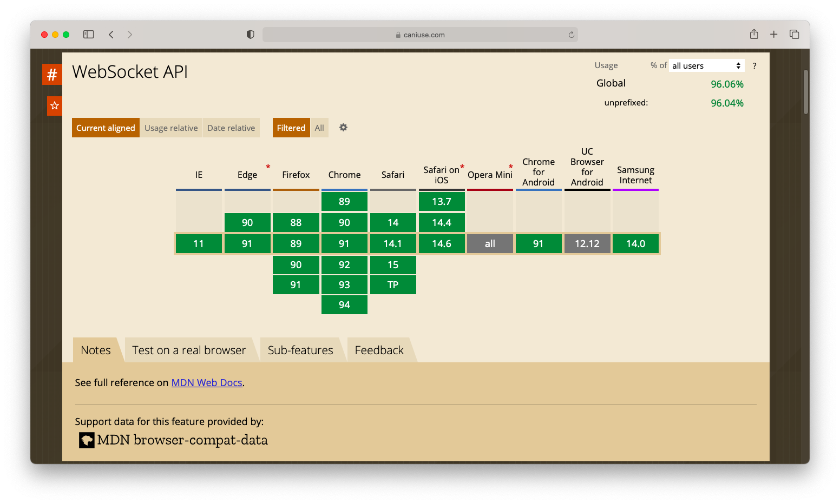Open the Feedback tab

tap(379, 350)
